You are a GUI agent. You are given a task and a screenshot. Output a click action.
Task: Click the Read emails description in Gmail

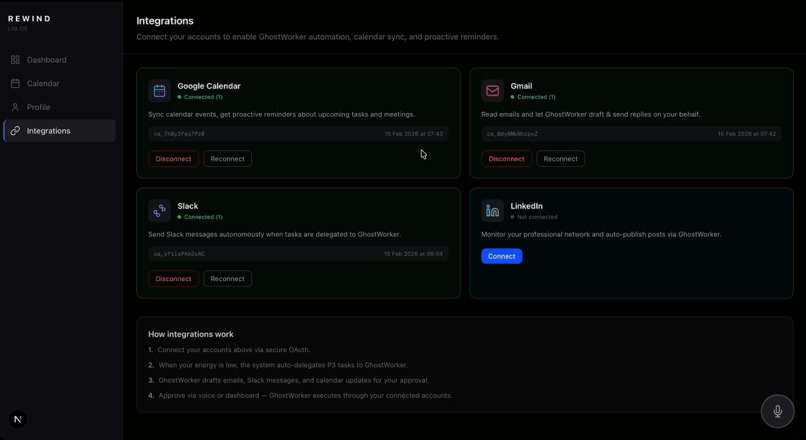[591, 114]
